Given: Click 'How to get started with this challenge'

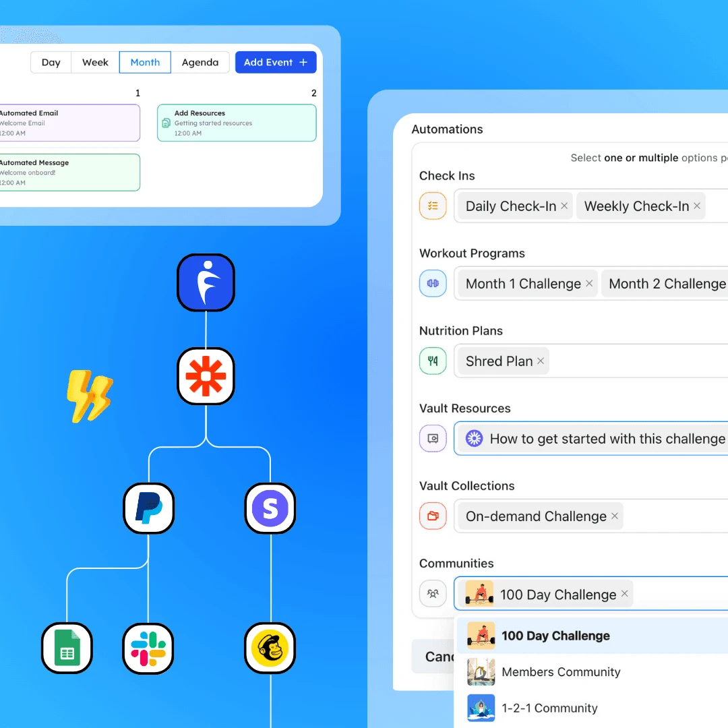Looking at the screenshot, I should pos(607,438).
